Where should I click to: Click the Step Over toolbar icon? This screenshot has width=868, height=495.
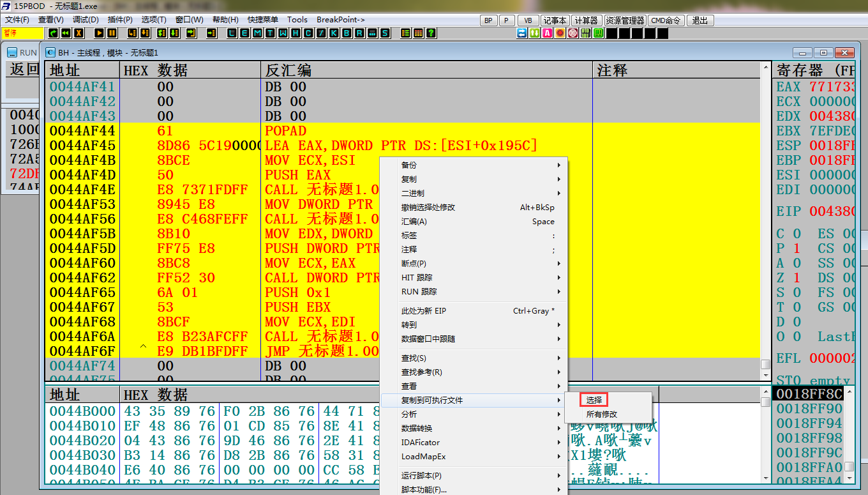145,33
